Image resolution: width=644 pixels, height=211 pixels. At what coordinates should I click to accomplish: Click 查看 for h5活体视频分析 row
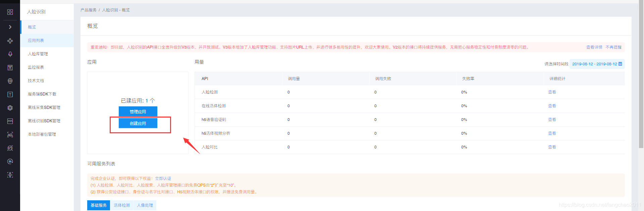pos(552,133)
